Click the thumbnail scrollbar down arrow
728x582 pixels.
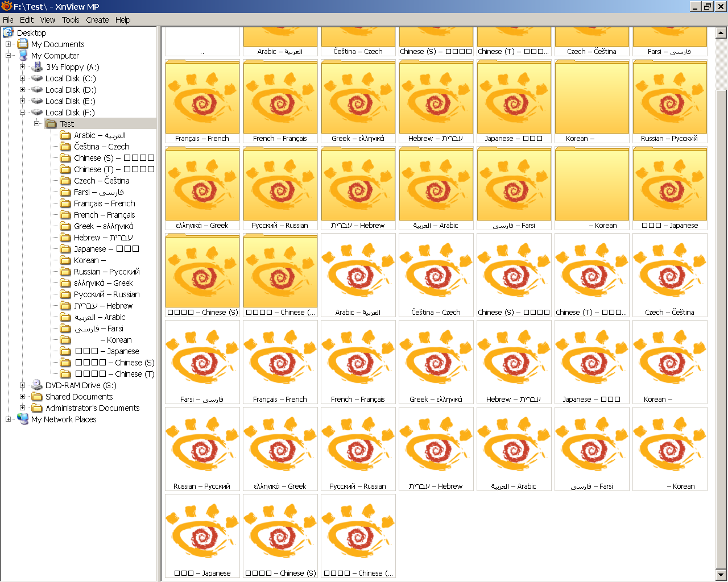721,575
